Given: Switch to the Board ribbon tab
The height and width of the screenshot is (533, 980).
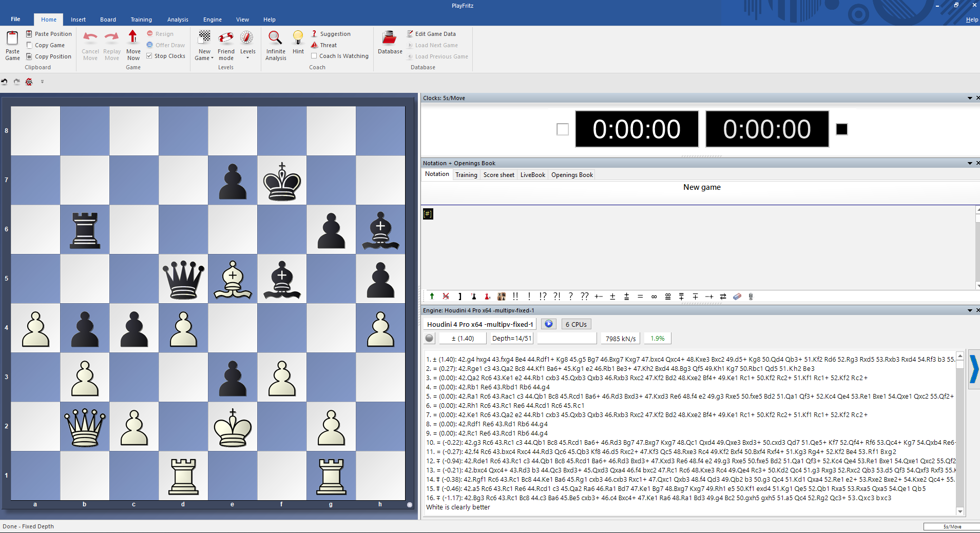Looking at the screenshot, I should pos(108,19).
